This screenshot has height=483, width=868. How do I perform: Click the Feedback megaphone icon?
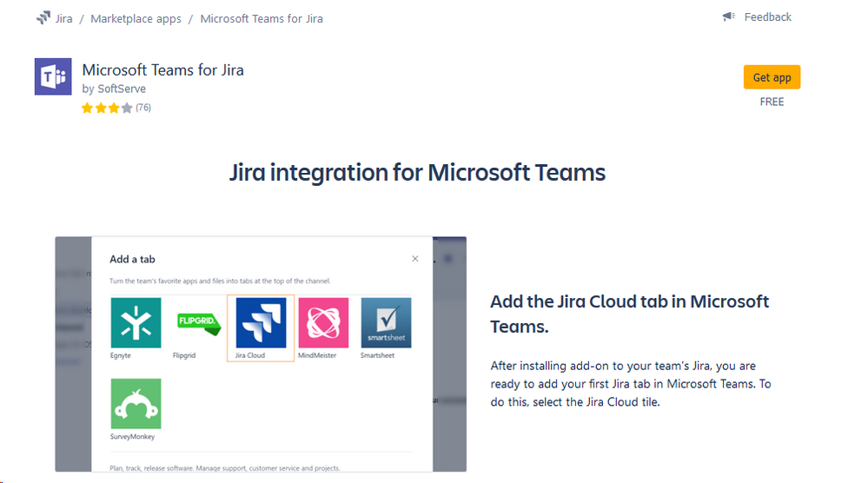pyautogui.click(x=728, y=17)
